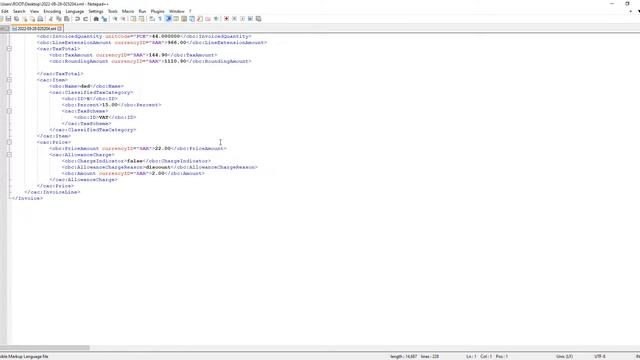Click the Close All toolbar icon
The width and height of the screenshot is (640, 360).
[32, 19]
